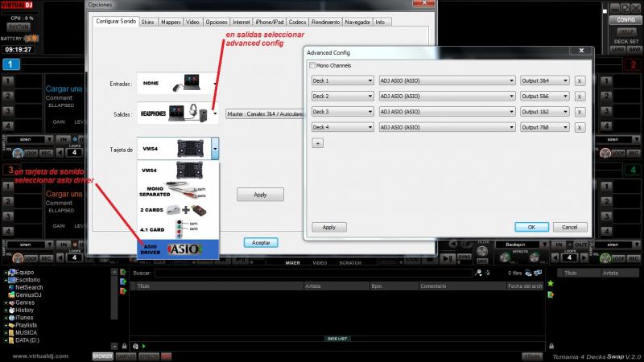Screen dimensions: 644x362
Task: Click Apply in Advanced Config dialog
Action: 329,227
